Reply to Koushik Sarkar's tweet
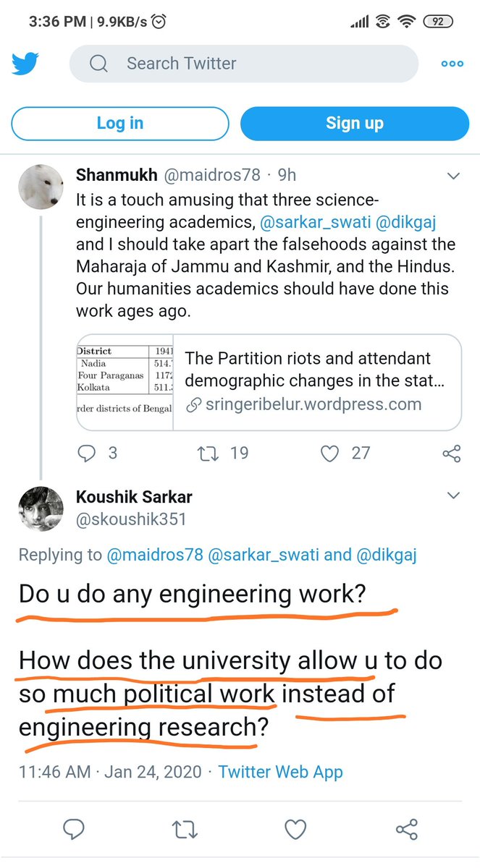The image size is (480, 868). click(75, 828)
